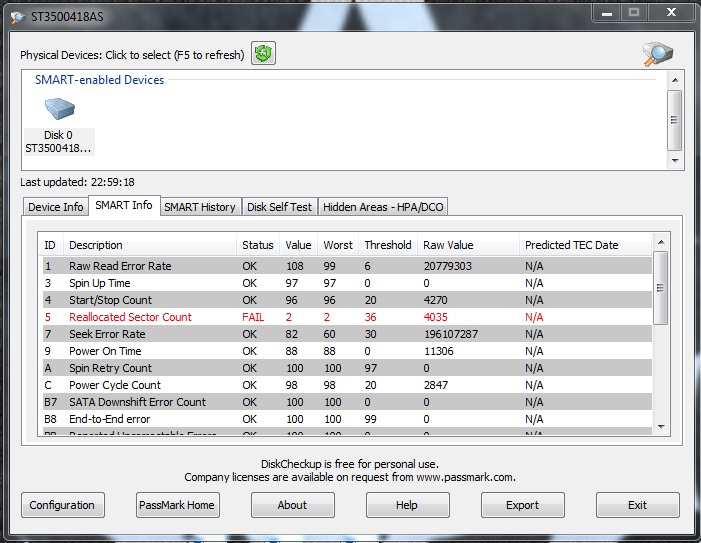Click the Help button
Image resolution: width=701 pixels, height=543 pixels.
(407, 505)
